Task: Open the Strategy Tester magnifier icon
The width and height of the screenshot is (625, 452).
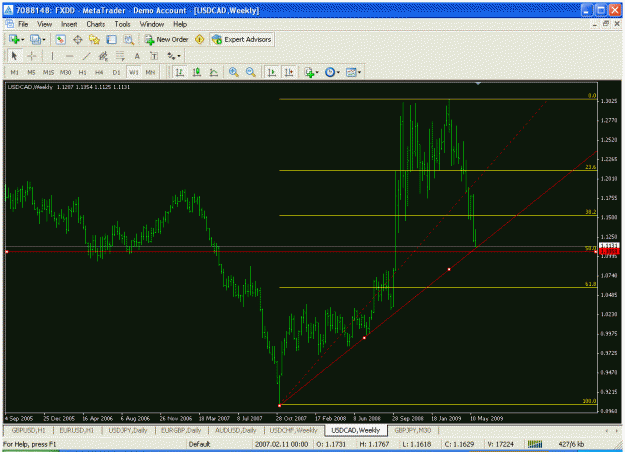Action: [128, 39]
